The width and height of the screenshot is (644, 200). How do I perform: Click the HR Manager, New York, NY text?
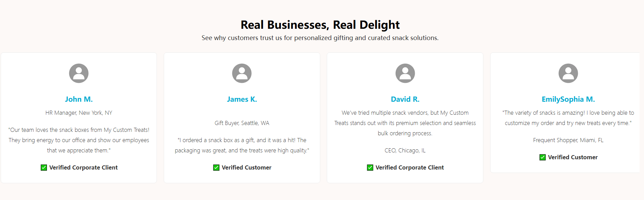(x=79, y=113)
